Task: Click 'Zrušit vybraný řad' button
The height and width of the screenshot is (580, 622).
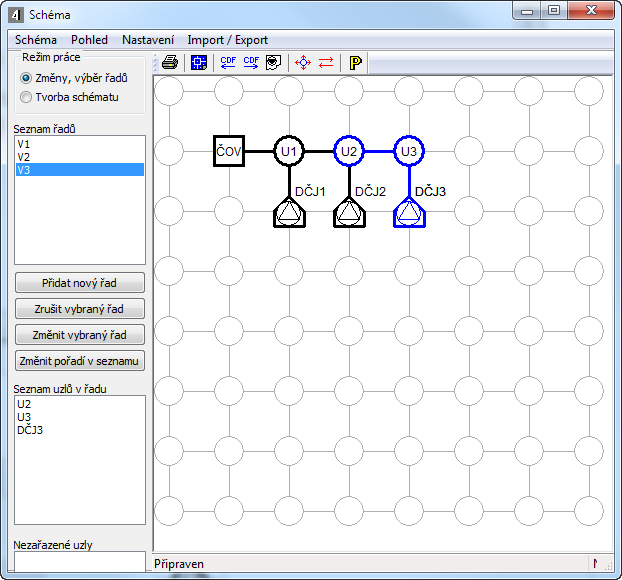Action: pos(80,309)
